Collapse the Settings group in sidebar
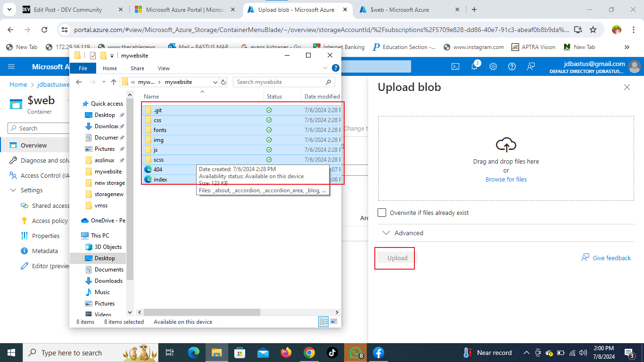This screenshot has height=362, width=644. (x=13, y=190)
